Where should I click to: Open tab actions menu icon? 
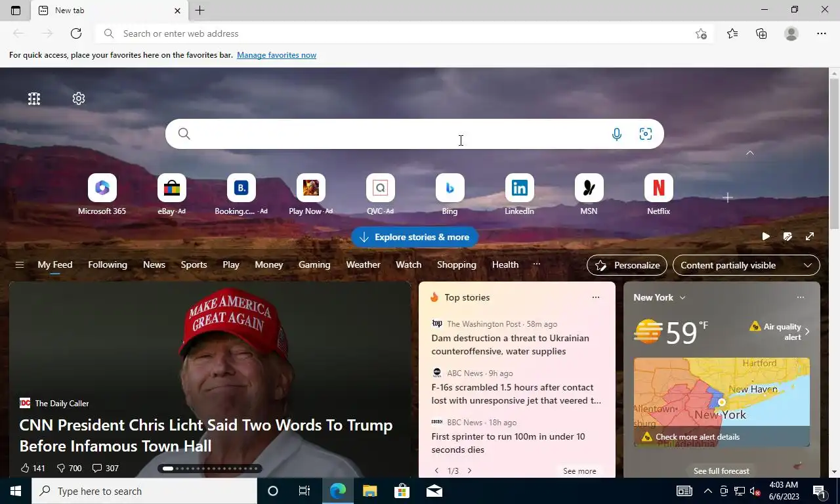(x=16, y=10)
